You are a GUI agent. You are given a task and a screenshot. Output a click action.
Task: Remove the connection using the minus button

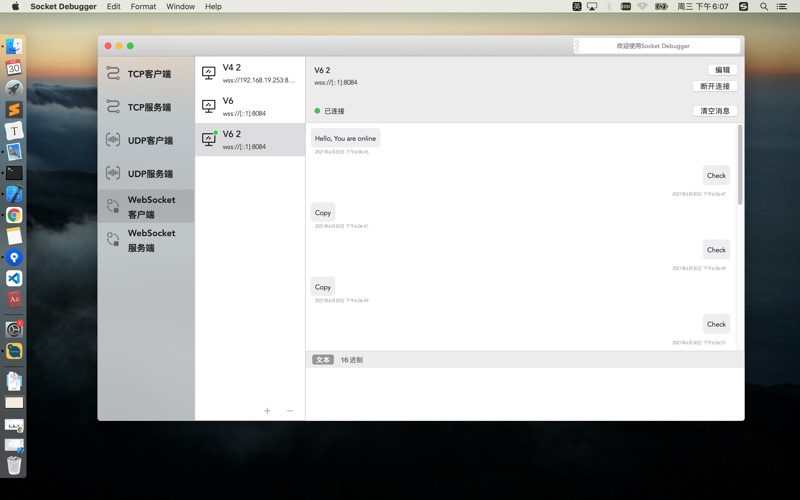pyautogui.click(x=290, y=411)
